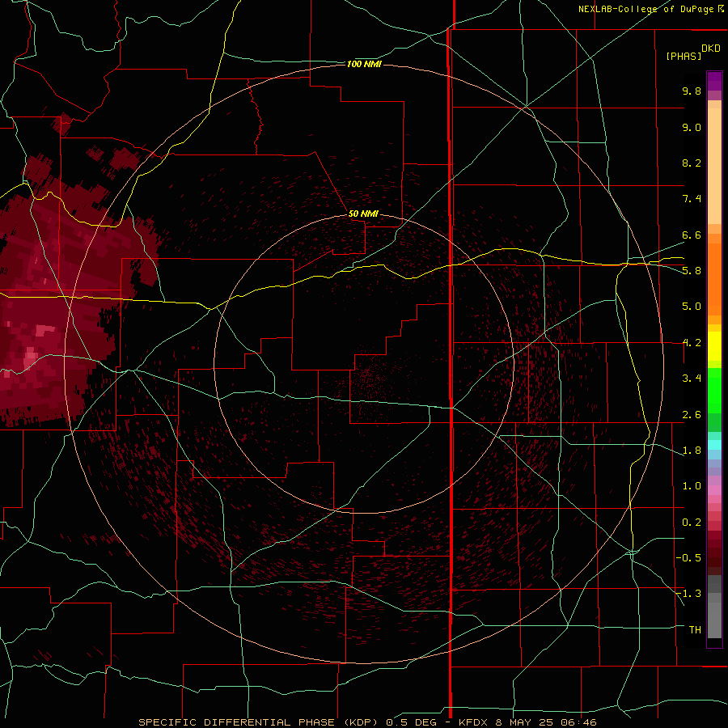Viewport: 728px width, 728px height.
Task: Click the TH threshold label
Action: [695, 630]
